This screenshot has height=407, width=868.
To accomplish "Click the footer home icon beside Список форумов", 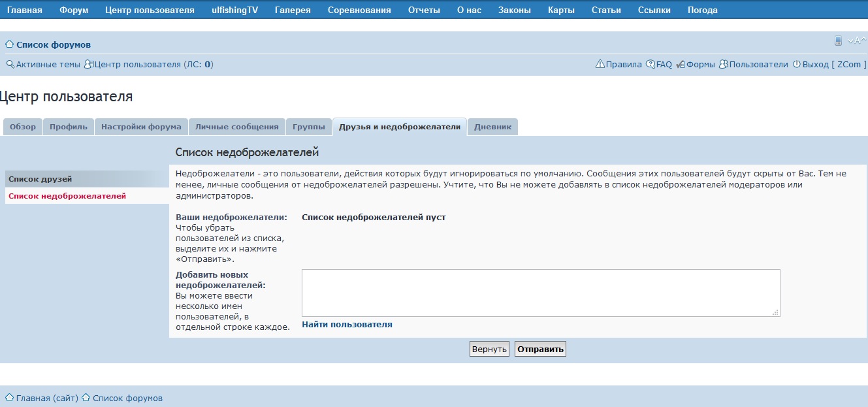I will (x=86, y=398).
